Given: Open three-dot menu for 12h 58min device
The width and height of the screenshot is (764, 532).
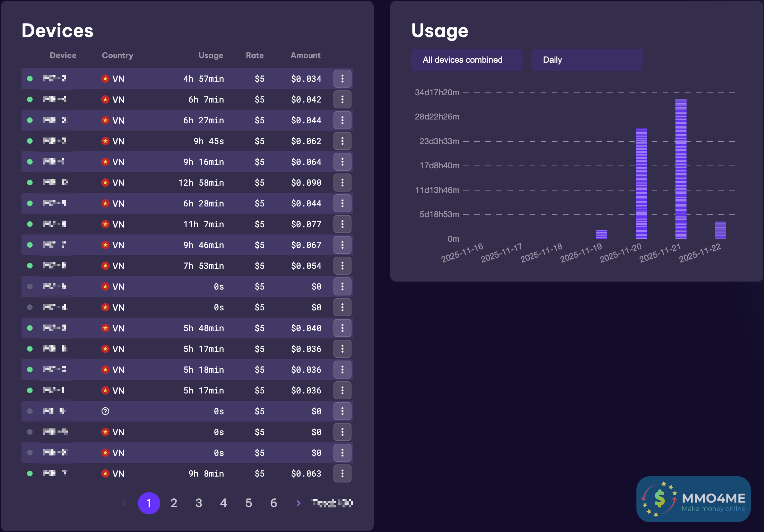Looking at the screenshot, I should (x=342, y=183).
